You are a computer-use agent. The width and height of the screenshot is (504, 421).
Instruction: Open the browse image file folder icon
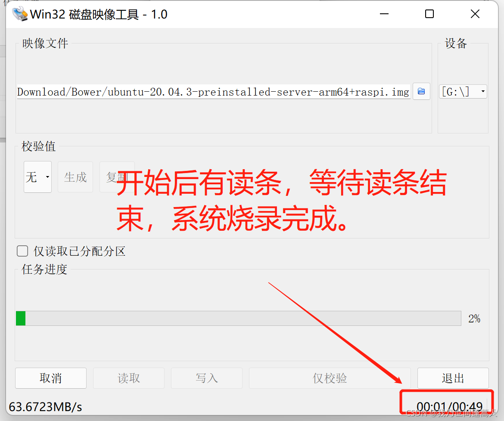tap(421, 92)
